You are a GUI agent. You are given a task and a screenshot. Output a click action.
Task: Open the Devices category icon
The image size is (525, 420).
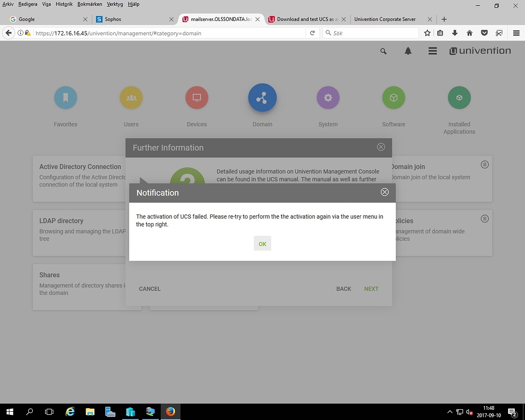(196, 97)
